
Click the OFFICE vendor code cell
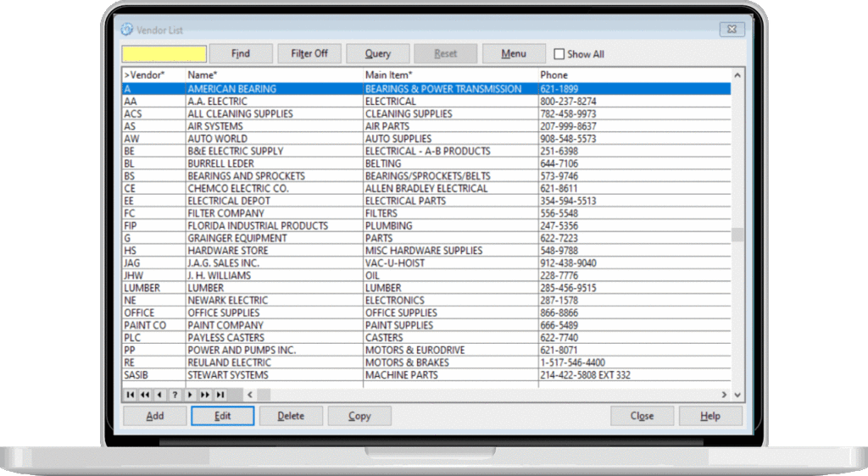click(154, 313)
